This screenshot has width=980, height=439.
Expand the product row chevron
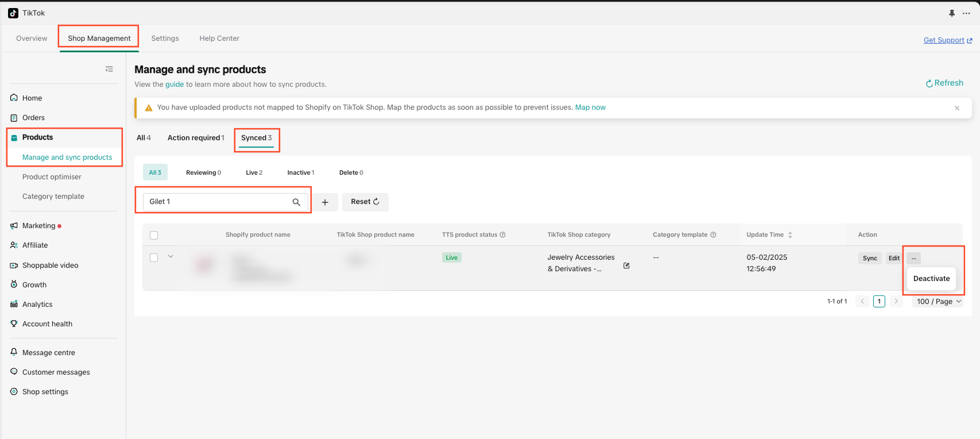(x=171, y=257)
